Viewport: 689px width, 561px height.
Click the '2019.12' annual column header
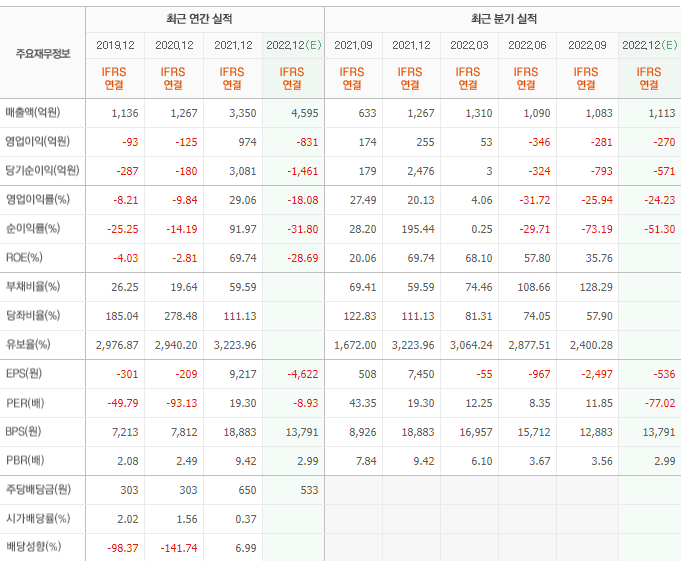(115, 45)
